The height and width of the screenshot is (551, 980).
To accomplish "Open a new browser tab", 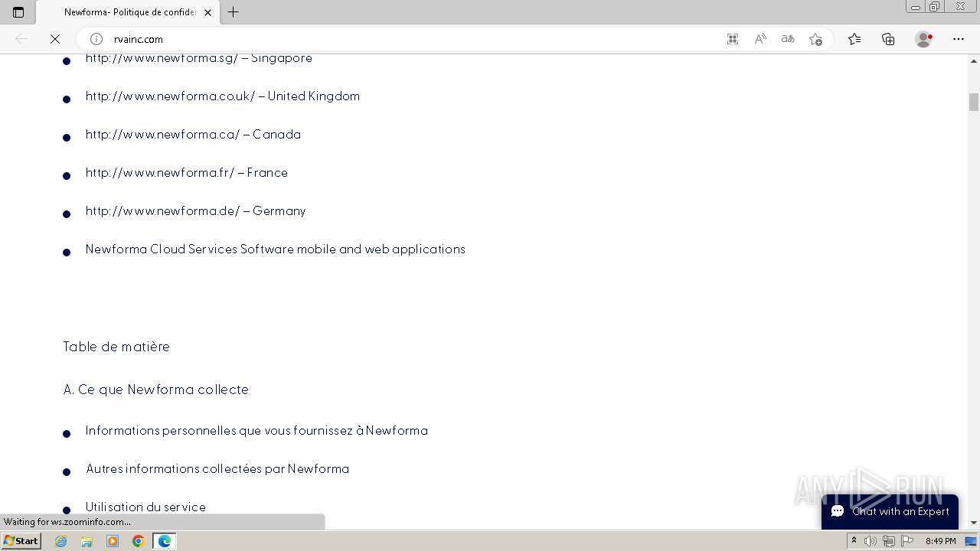I will tap(234, 12).
